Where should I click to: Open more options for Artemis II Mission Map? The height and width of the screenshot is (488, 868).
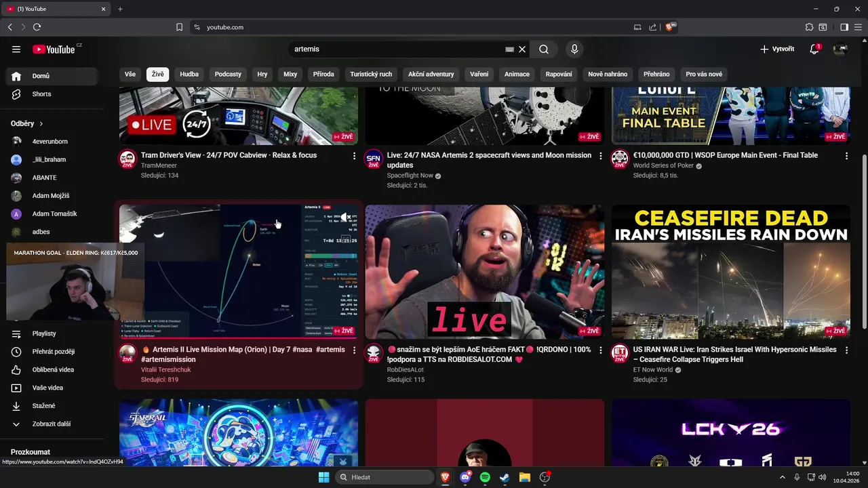pyautogui.click(x=354, y=350)
